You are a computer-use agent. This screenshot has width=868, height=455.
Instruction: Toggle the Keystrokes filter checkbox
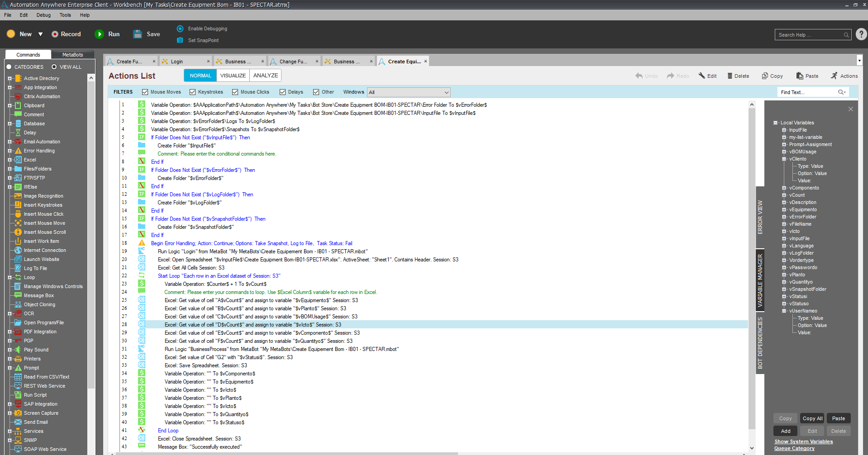coord(193,92)
